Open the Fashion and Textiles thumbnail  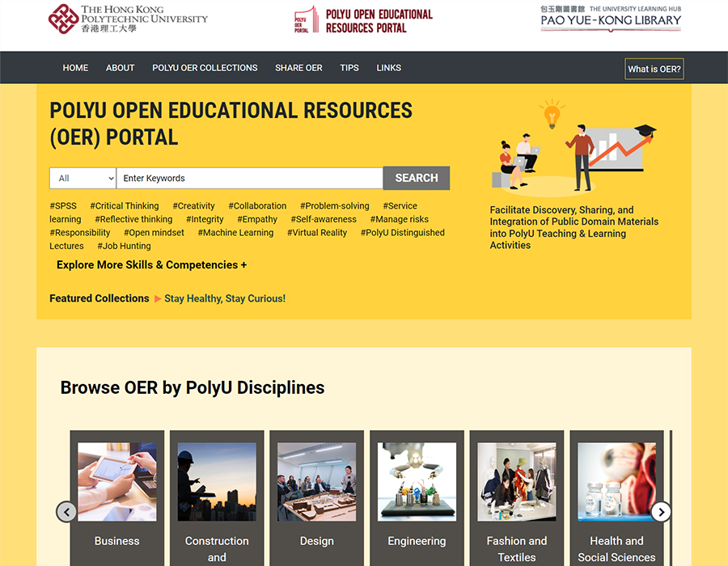click(x=517, y=482)
